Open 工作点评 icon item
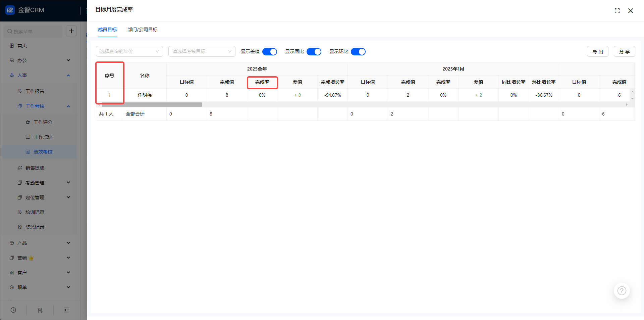644x320 pixels. click(28, 137)
